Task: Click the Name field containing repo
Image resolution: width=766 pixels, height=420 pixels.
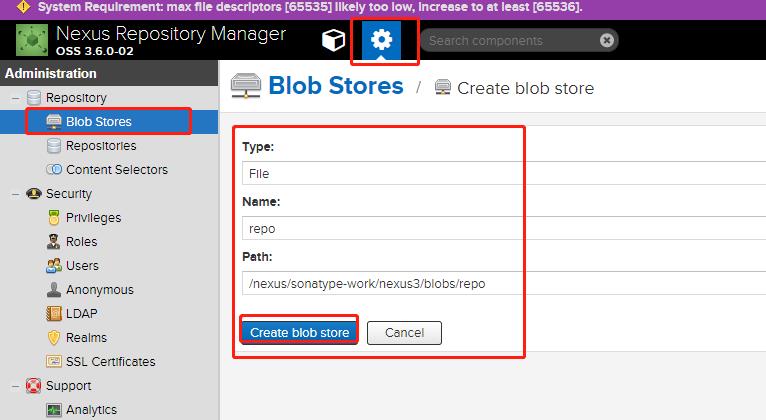Action: click(x=504, y=228)
